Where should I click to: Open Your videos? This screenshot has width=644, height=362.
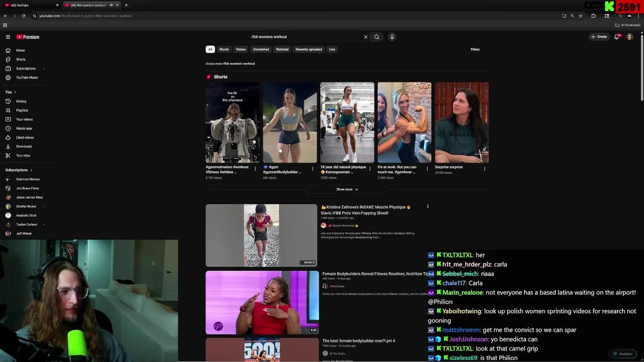(x=24, y=119)
